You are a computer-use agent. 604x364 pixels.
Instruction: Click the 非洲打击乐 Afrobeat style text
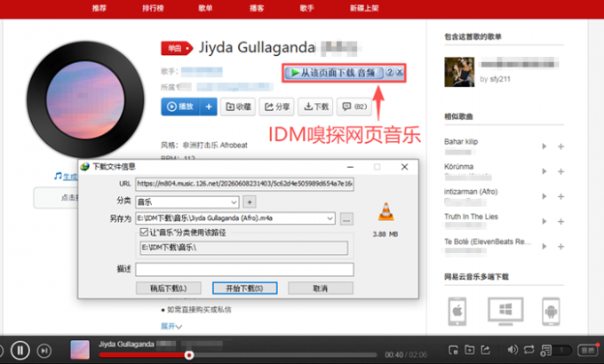pyautogui.click(x=215, y=146)
